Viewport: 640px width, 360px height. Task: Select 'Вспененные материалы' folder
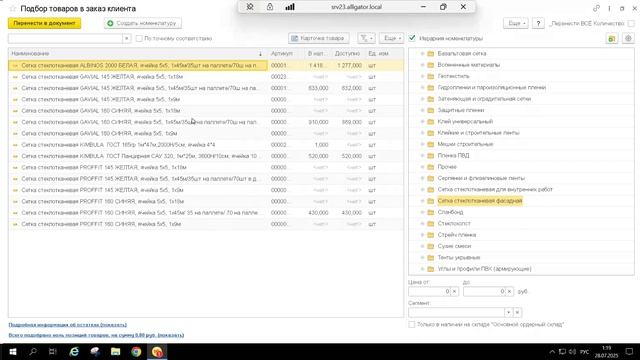click(469, 65)
